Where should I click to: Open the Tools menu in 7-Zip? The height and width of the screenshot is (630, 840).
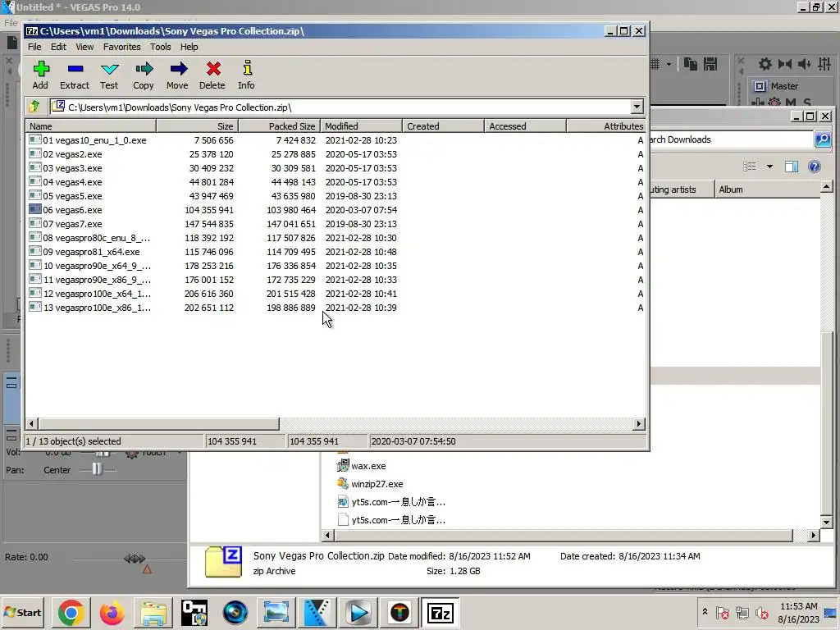(161, 47)
